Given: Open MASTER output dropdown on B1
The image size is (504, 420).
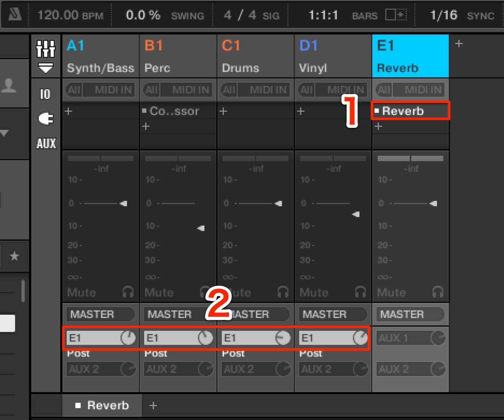Looking at the screenshot, I should coord(177,314).
